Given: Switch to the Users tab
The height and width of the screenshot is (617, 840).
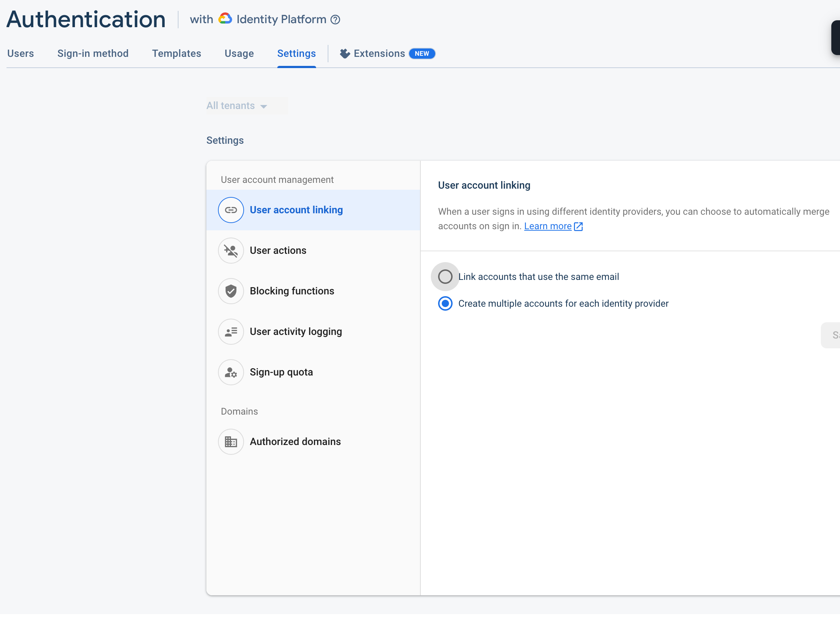Looking at the screenshot, I should [x=21, y=54].
